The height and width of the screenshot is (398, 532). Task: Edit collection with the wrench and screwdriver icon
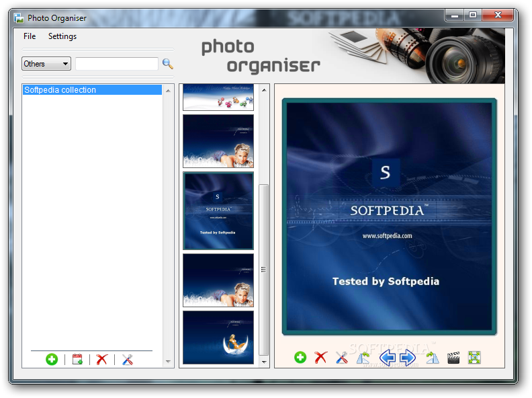(x=128, y=359)
